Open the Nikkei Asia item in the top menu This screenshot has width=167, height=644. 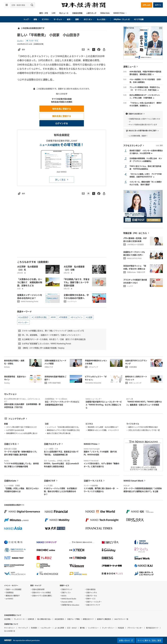click(x=105, y=13)
